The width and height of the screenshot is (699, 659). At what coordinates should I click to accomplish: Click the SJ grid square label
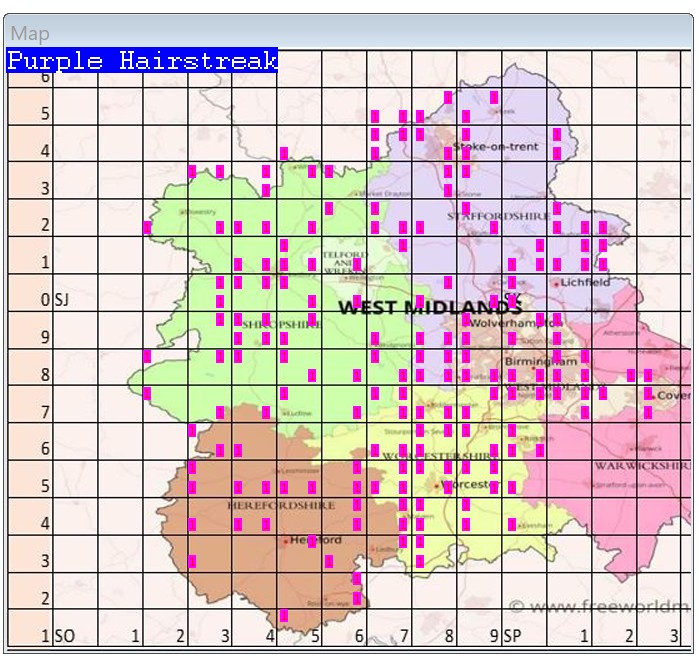tap(62, 299)
